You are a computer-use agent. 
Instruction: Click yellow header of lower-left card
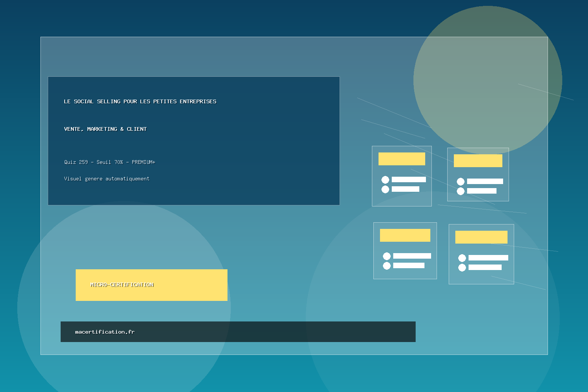click(405, 235)
